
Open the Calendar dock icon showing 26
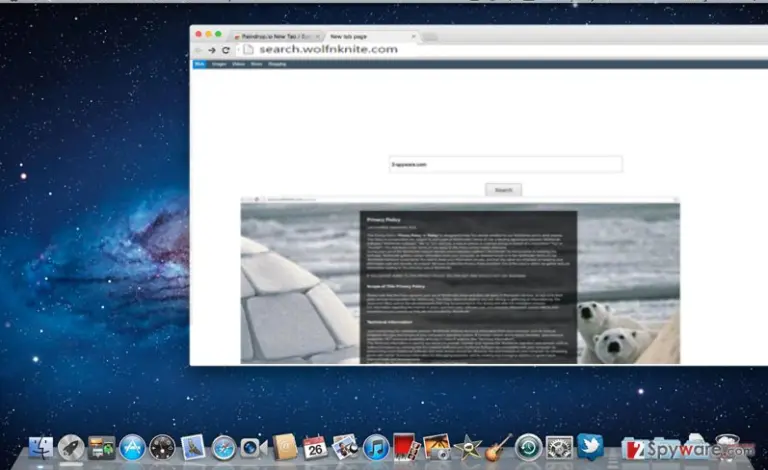(x=314, y=447)
